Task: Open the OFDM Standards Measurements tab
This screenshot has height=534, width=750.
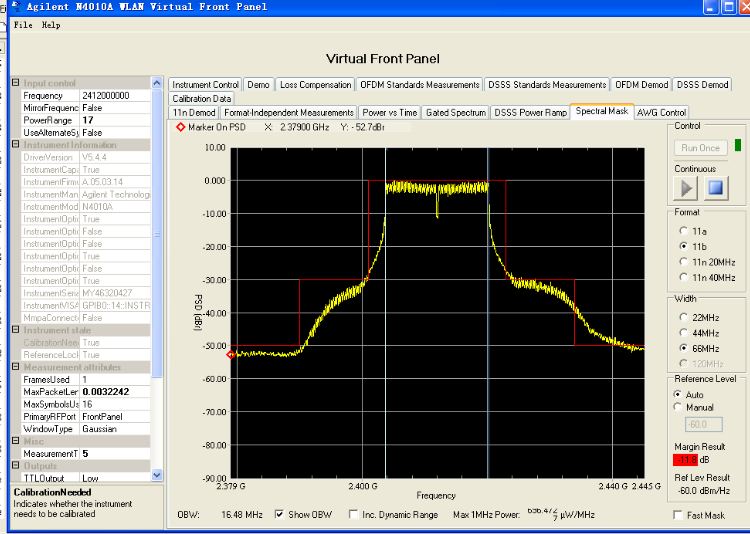Action: pyautogui.click(x=419, y=85)
